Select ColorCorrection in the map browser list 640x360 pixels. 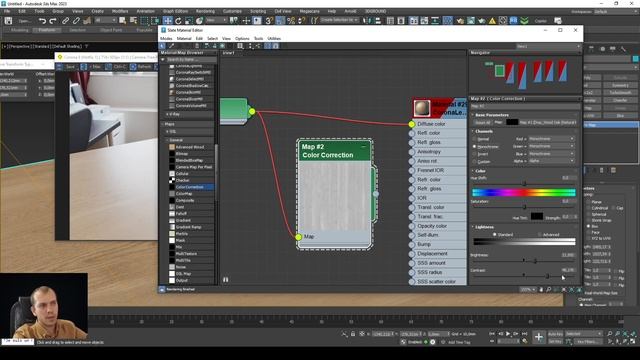click(x=190, y=187)
